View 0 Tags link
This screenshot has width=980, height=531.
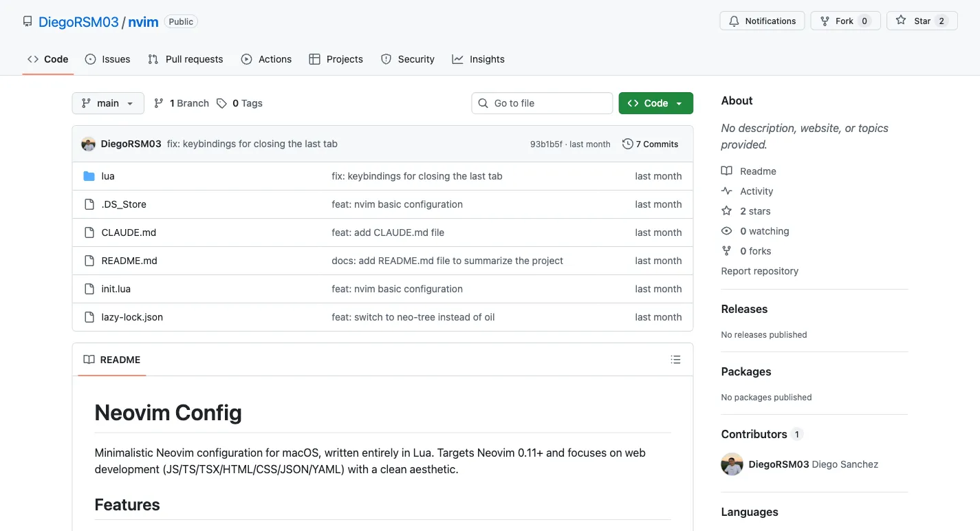239,103
